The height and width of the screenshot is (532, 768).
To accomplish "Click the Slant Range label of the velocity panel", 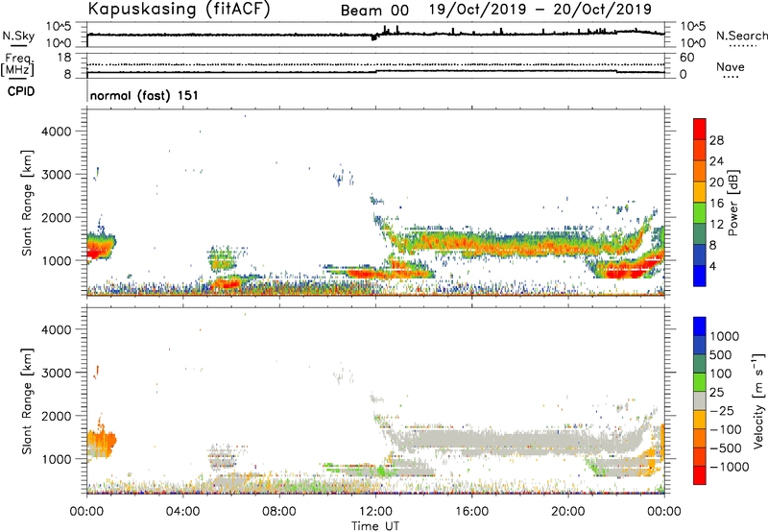I will click(x=27, y=401).
